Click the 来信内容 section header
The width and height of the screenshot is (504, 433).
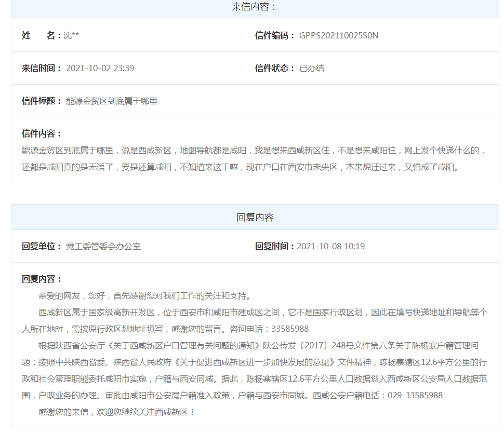pyautogui.click(x=255, y=7)
